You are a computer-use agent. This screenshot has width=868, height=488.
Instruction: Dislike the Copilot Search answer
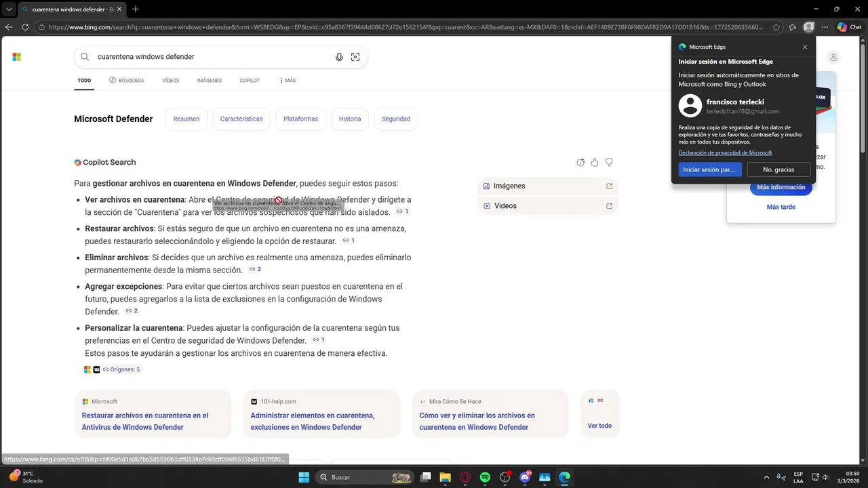pyautogui.click(x=609, y=163)
